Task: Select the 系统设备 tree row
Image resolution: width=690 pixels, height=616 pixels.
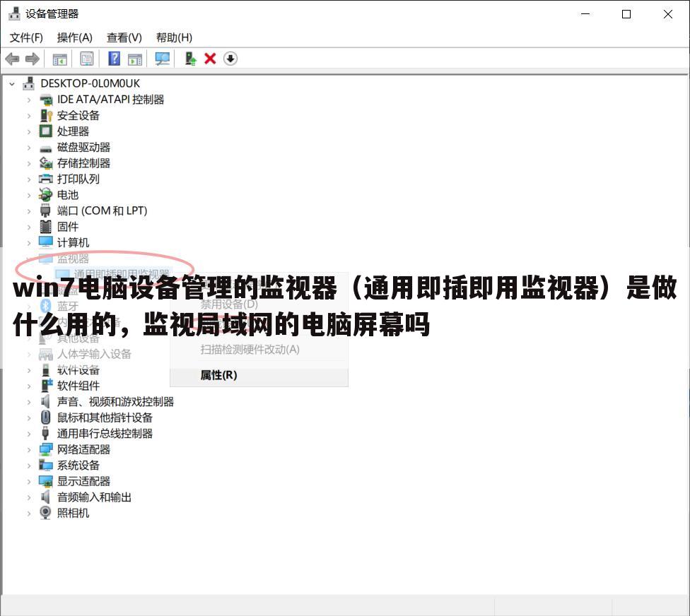Action: point(78,466)
